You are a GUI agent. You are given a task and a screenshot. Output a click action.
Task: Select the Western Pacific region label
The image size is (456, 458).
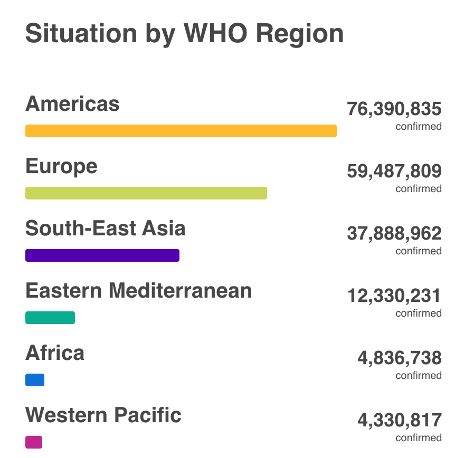[x=103, y=415]
